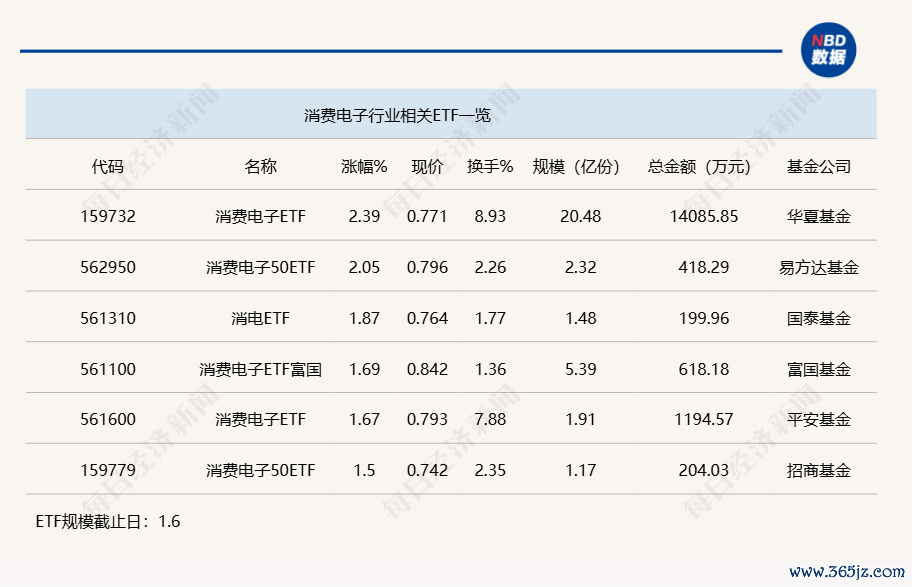
Task: Click the 代码 column header
Action: (x=108, y=167)
